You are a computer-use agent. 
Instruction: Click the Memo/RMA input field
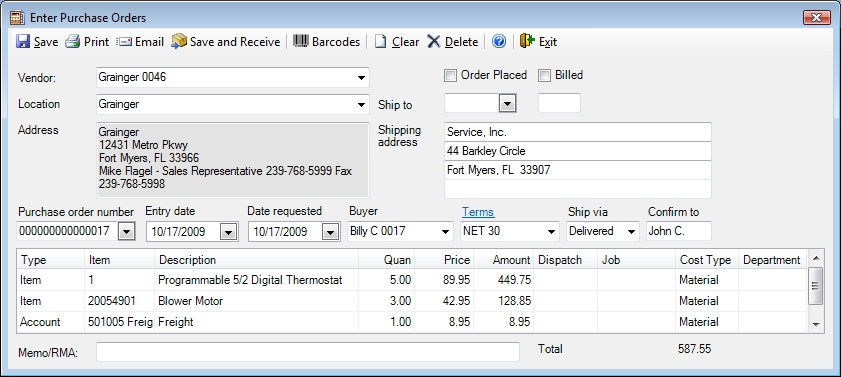tap(308, 352)
